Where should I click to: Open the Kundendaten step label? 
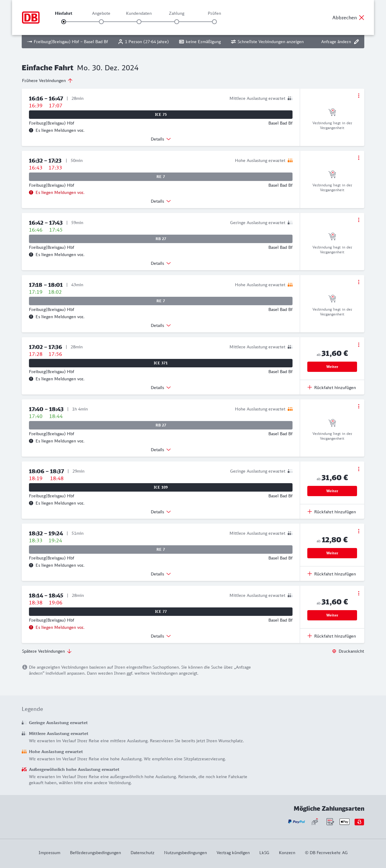[139, 14]
